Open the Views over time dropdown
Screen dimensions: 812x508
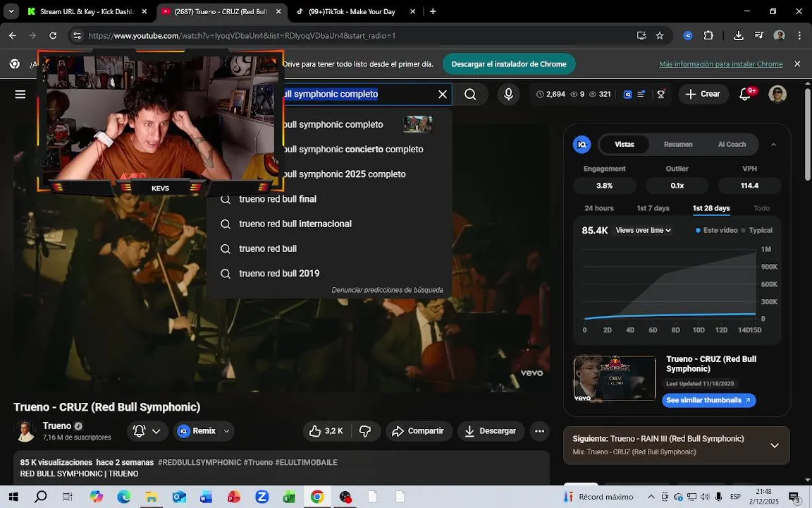[643, 230]
